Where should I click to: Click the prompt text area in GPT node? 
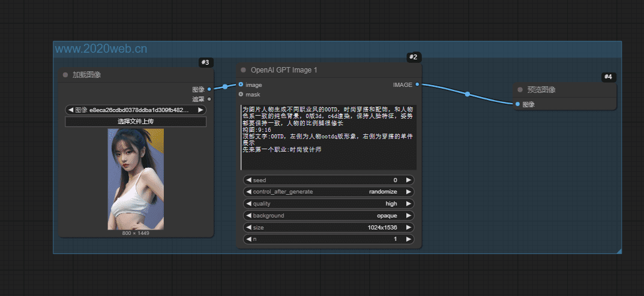[328, 137]
